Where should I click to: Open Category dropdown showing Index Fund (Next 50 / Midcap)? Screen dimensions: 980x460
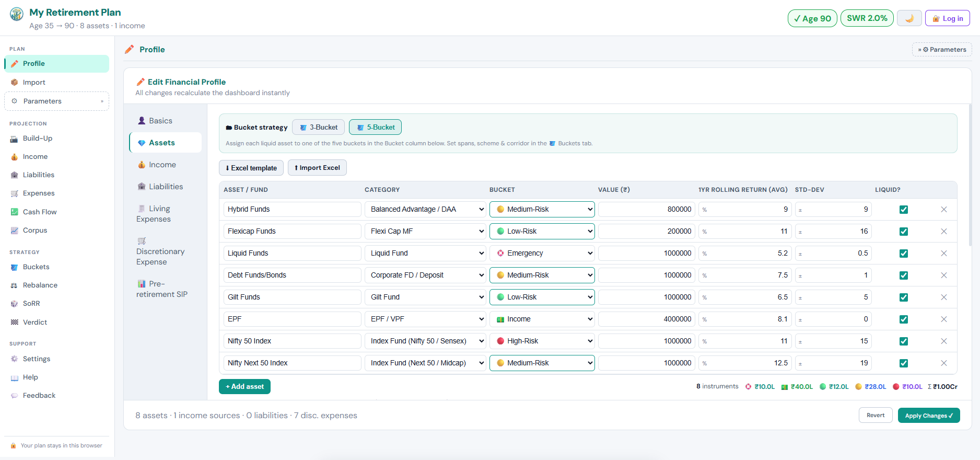[x=425, y=363]
